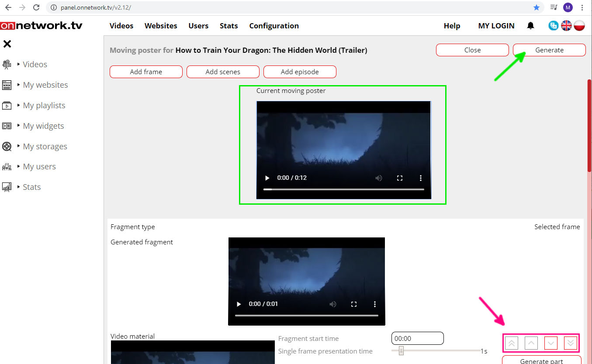Switch language to Polish via Poland flag
This screenshot has height=364, width=592.
pyautogui.click(x=579, y=26)
